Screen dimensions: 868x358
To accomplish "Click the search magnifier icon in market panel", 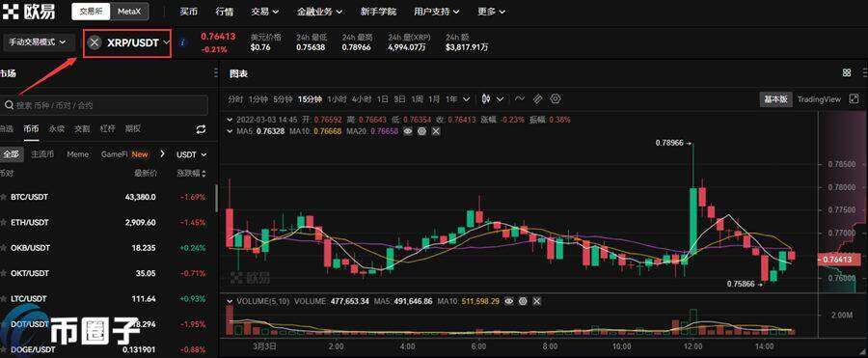I will 9,105.
